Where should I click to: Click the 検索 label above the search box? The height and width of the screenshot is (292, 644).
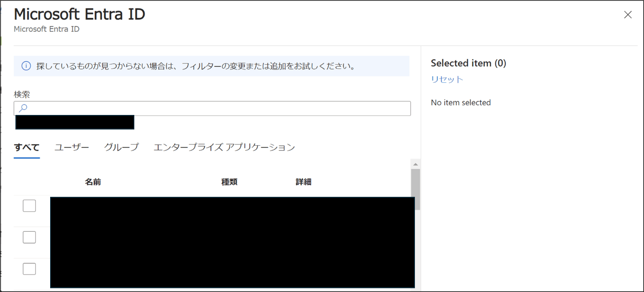coord(22,94)
